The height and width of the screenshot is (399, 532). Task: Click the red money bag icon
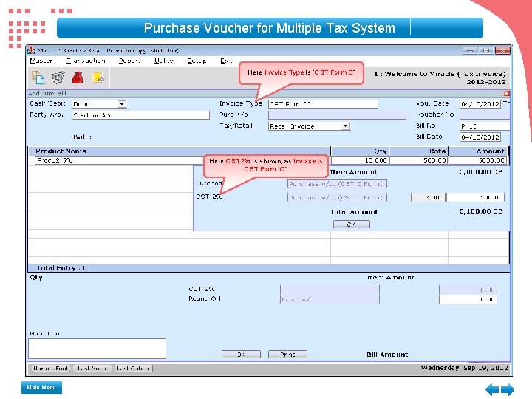pos(78,78)
